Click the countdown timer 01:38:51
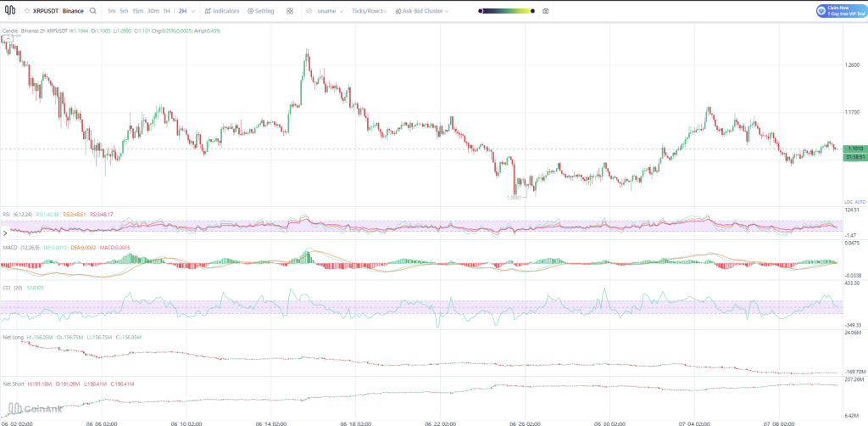Screen dimensions: 868x426 [854, 157]
